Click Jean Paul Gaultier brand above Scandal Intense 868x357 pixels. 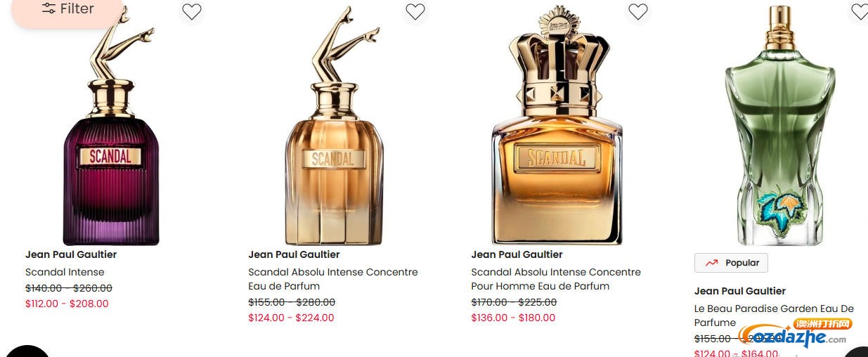click(71, 254)
